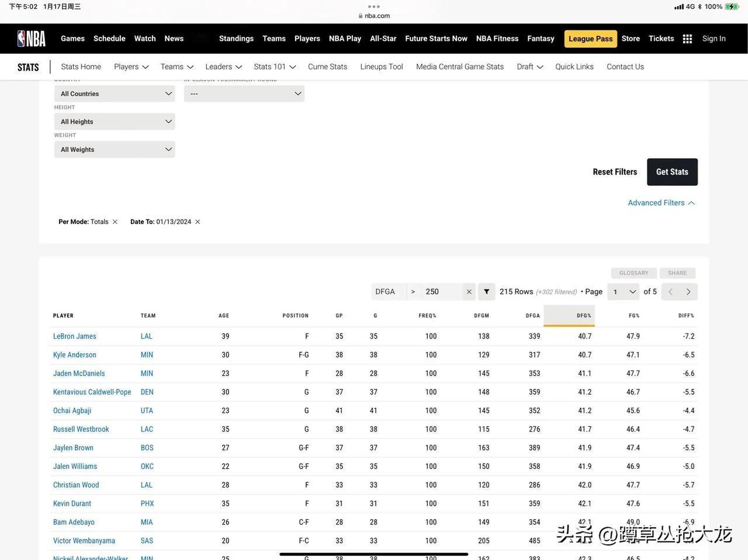The width and height of the screenshot is (748, 560).
Task: Click the 250 filter value field
Action: click(442, 292)
